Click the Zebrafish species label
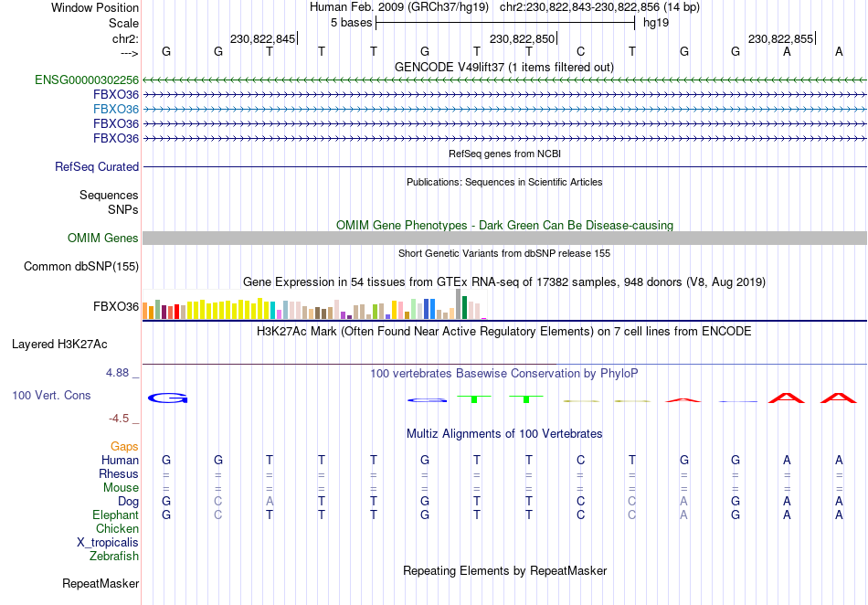The width and height of the screenshot is (868, 605). [114, 556]
